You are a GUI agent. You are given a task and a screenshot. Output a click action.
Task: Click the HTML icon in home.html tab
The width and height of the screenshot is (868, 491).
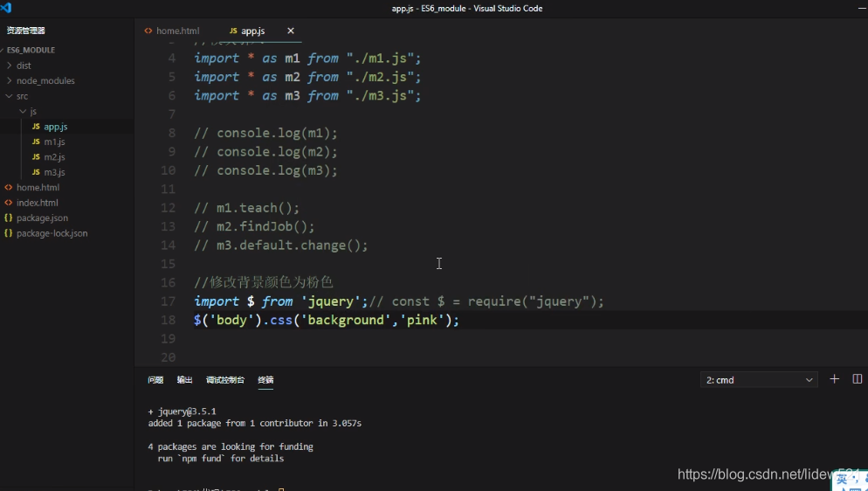pos(148,31)
